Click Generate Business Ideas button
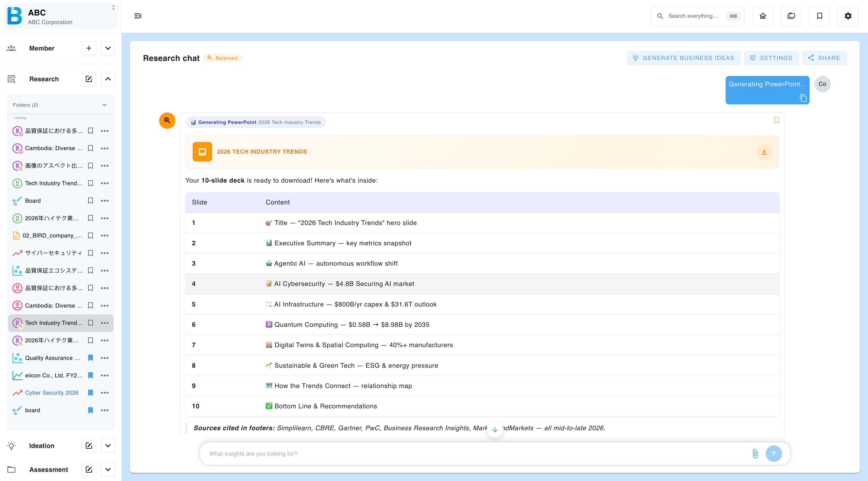Screen dimensions: 868x481 pyautogui.click(x=683, y=58)
